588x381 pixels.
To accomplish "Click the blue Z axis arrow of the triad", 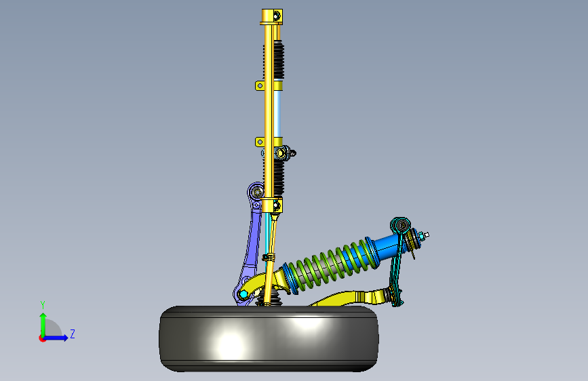I will [x=56, y=338].
